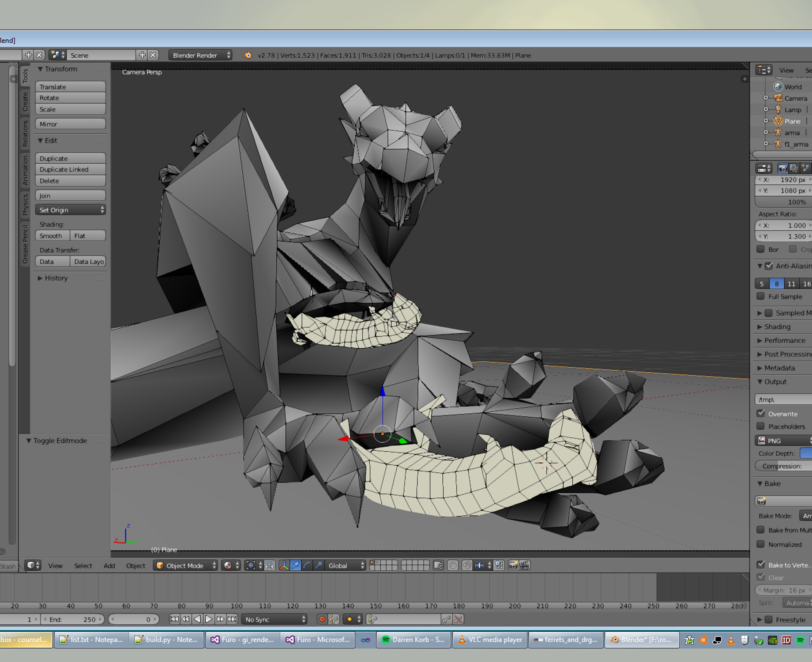
Task: Open the No Sync playback dropdown
Action: (x=274, y=619)
